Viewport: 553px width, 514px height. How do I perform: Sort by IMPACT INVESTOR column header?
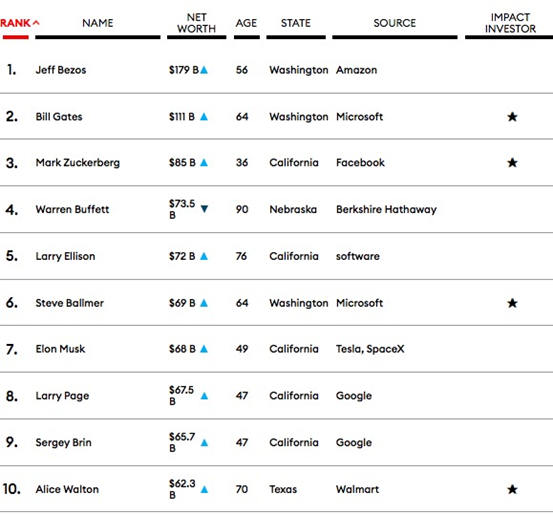point(510,23)
